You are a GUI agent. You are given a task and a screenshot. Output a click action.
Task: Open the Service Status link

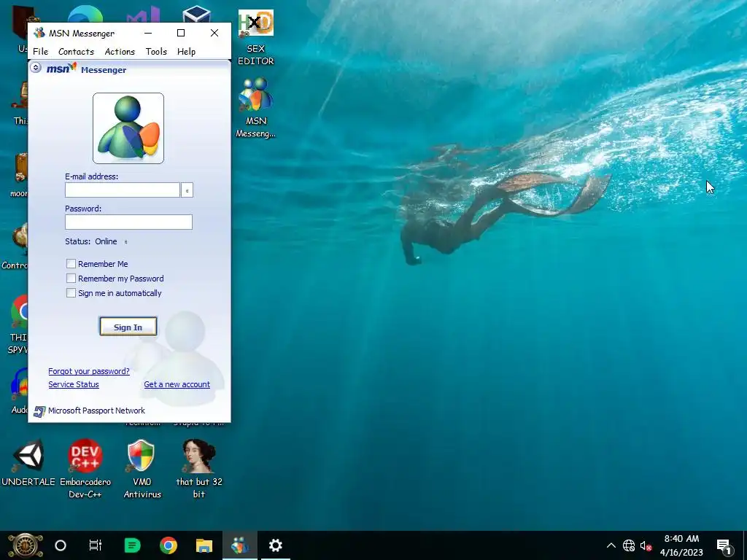(74, 384)
